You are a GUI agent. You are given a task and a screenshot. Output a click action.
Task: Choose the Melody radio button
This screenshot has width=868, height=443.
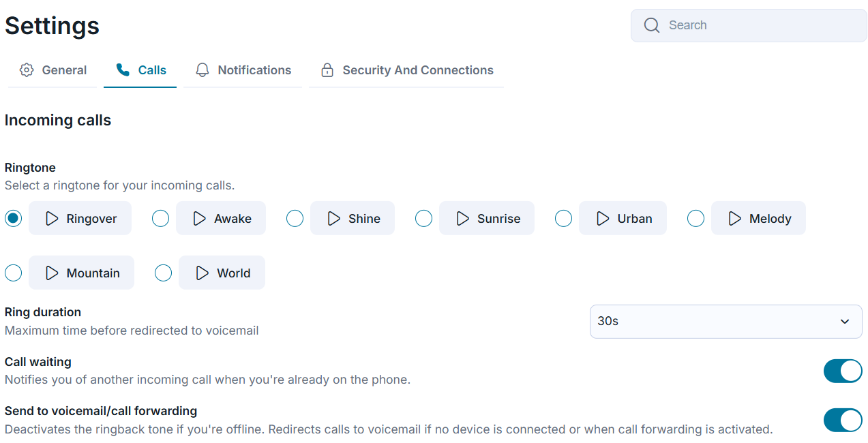[x=695, y=218]
